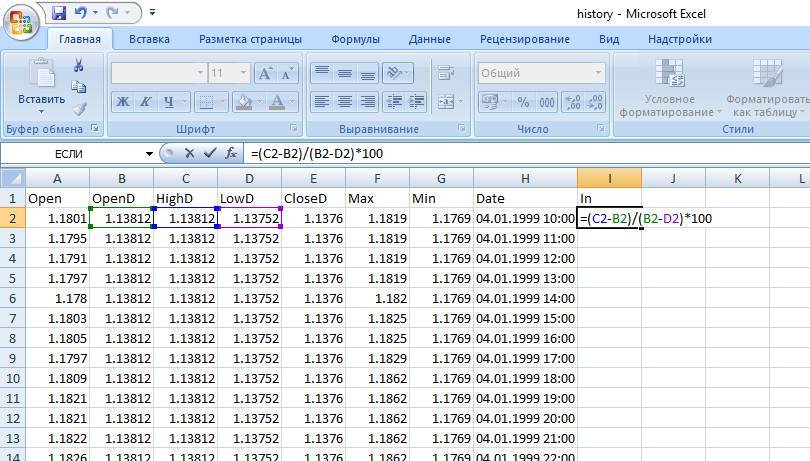The height and width of the screenshot is (461, 810).
Task: Click the Save floppy disk icon
Action: [x=59, y=13]
